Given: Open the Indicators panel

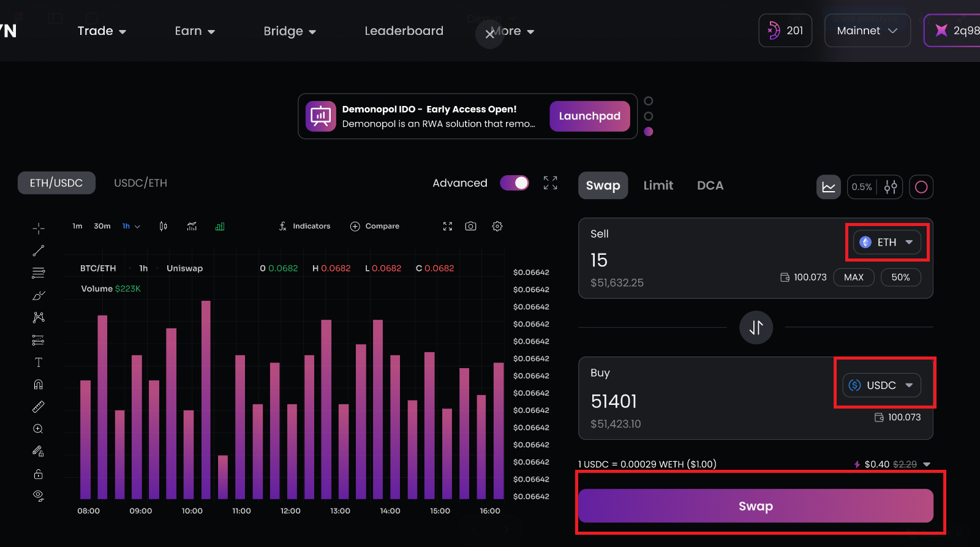Looking at the screenshot, I should coord(305,227).
